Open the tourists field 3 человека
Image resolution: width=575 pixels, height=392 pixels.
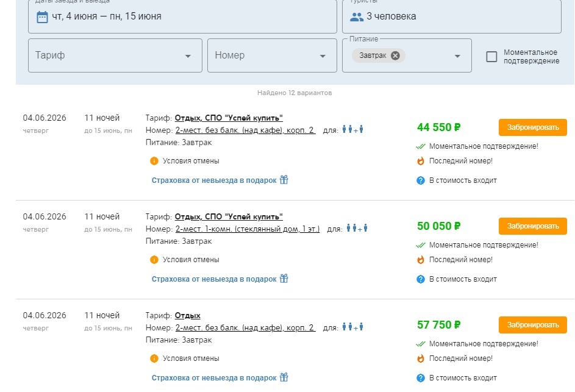[x=451, y=16]
